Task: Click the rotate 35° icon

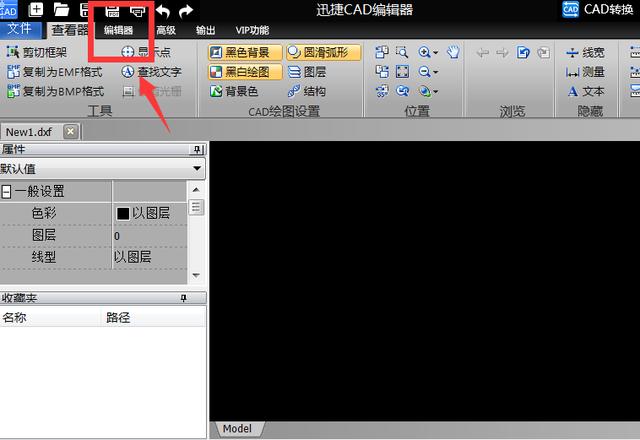Action: pos(382,91)
